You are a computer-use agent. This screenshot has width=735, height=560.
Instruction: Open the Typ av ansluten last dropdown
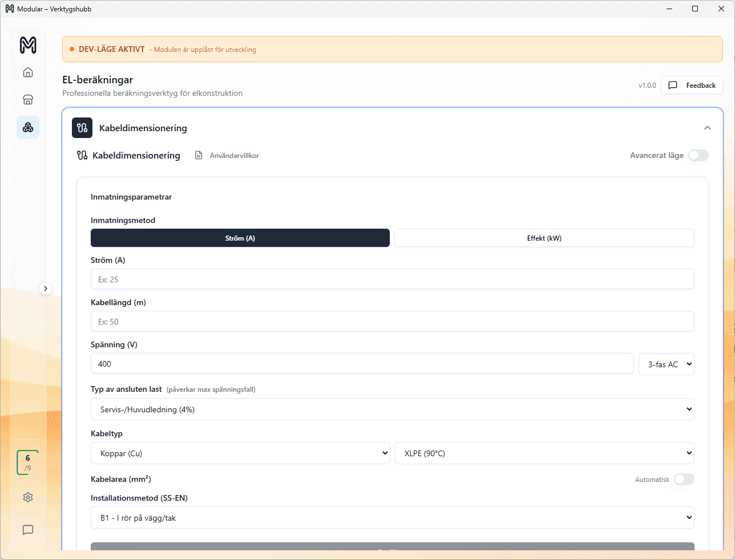tap(392, 409)
